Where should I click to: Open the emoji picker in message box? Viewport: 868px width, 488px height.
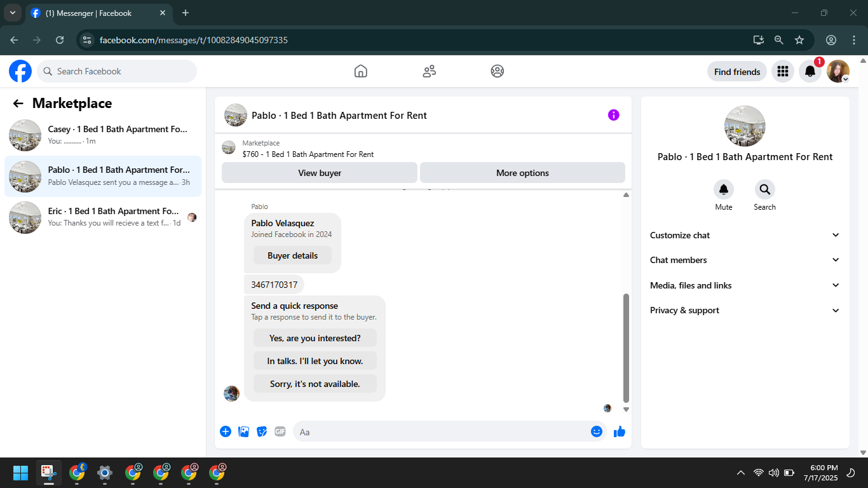coord(596,431)
